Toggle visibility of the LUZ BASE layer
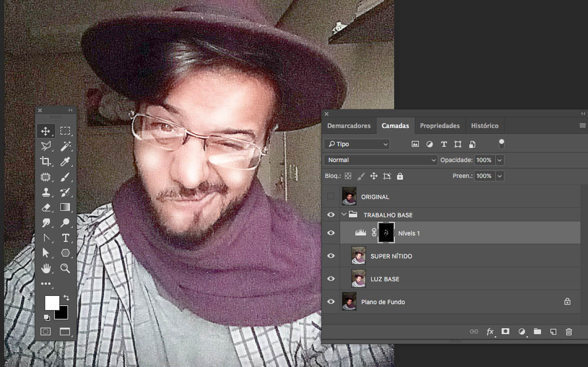588x367 pixels. pos(331,278)
